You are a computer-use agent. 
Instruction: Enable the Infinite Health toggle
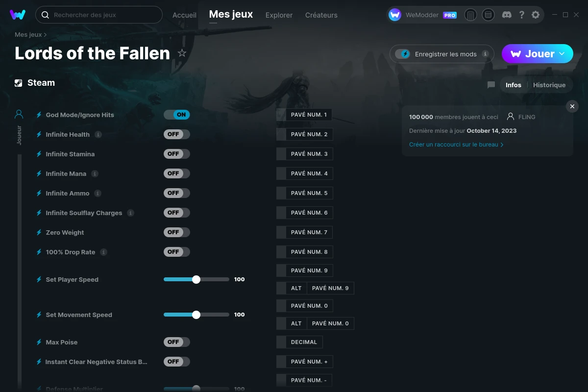pos(176,134)
